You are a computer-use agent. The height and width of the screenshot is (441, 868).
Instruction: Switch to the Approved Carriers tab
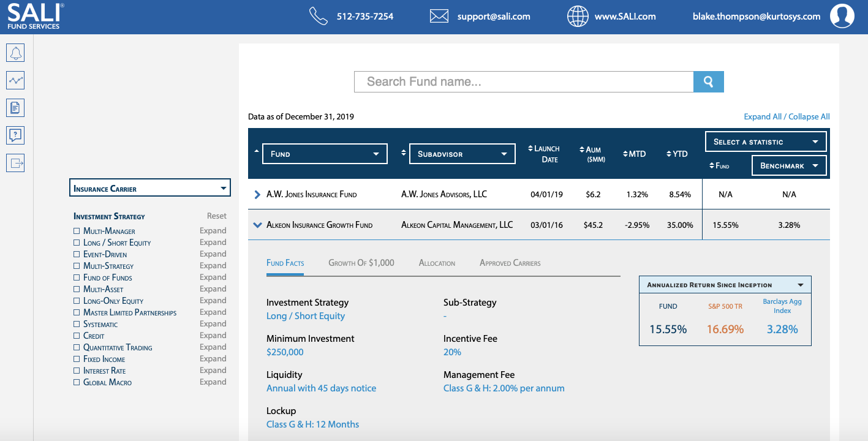[510, 263]
